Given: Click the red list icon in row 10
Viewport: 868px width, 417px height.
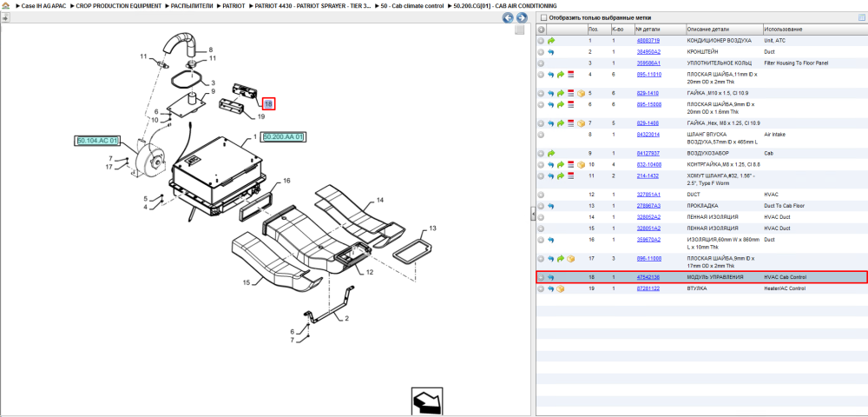Looking at the screenshot, I should pos(571,164).
